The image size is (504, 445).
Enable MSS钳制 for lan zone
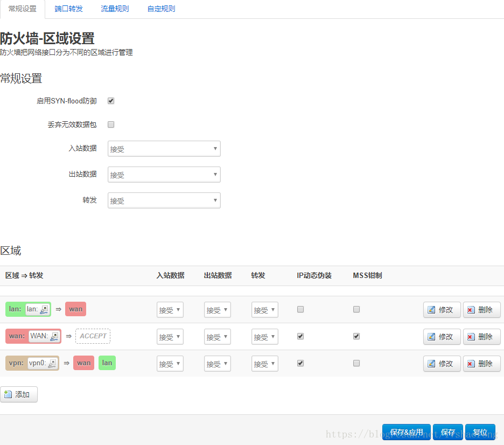point(356,309)
